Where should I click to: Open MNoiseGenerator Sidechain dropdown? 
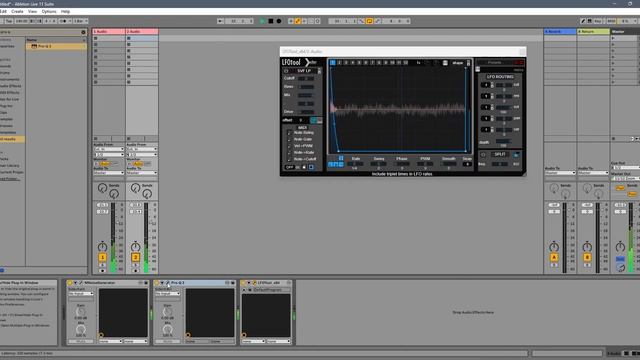(x=81, y=293)
